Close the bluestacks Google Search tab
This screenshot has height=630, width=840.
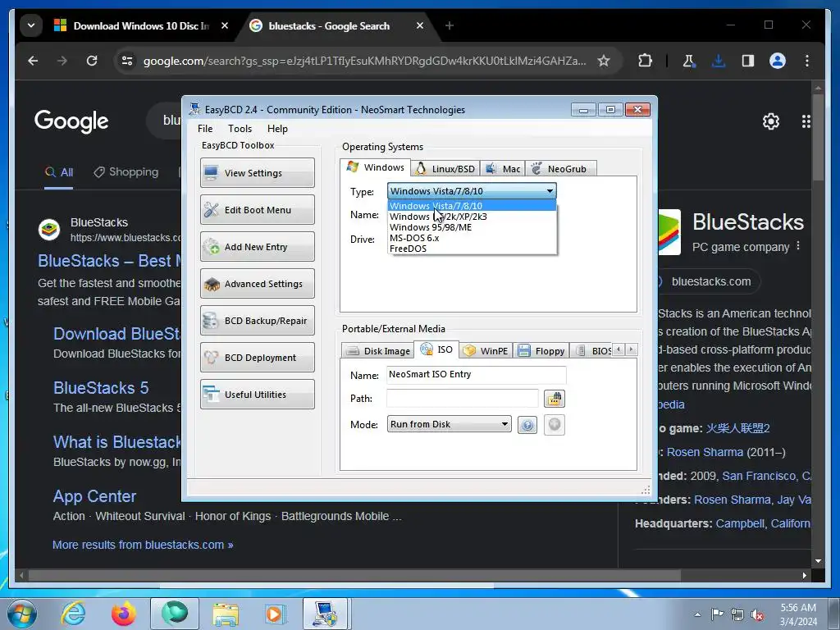tap(420, 25)
